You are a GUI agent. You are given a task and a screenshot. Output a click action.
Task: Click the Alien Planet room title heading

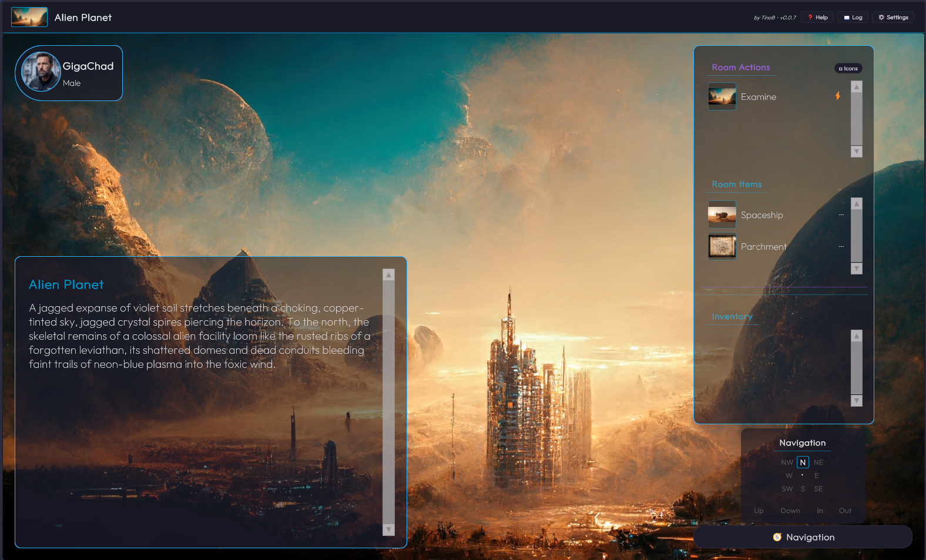pos(66,285)
